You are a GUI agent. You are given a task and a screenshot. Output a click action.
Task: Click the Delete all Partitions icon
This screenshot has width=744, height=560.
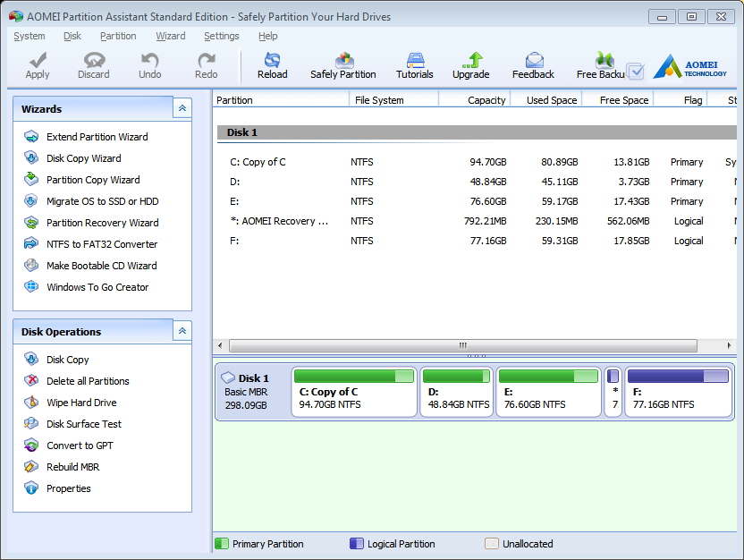(31, 380)
